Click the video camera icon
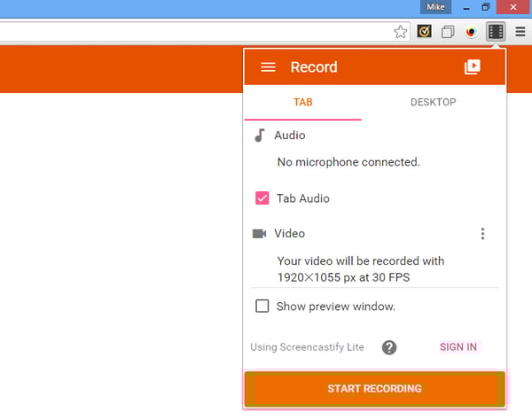The image size is (532, 419). pyautogui.click(x=260, y=234)
